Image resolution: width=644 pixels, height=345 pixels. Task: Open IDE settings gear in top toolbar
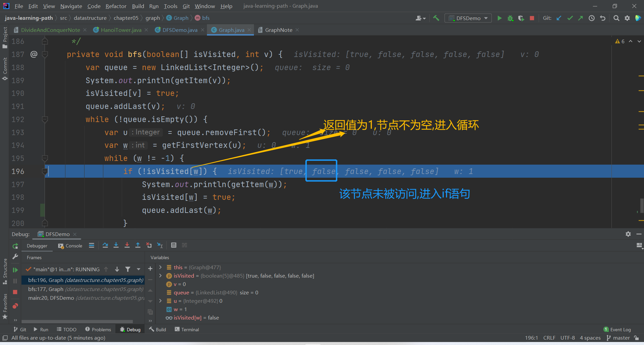point(627,18)
